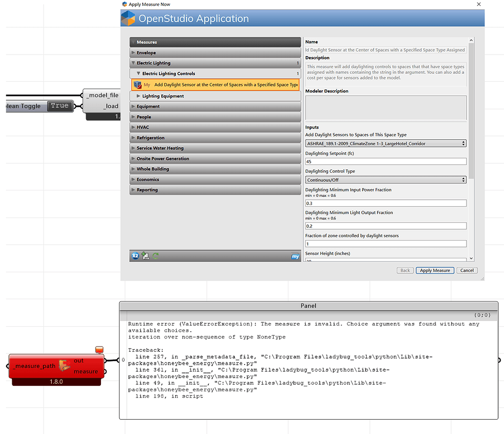Expand the Reporting category
This screenshot has width=504, height=434.
coord(215,190)
